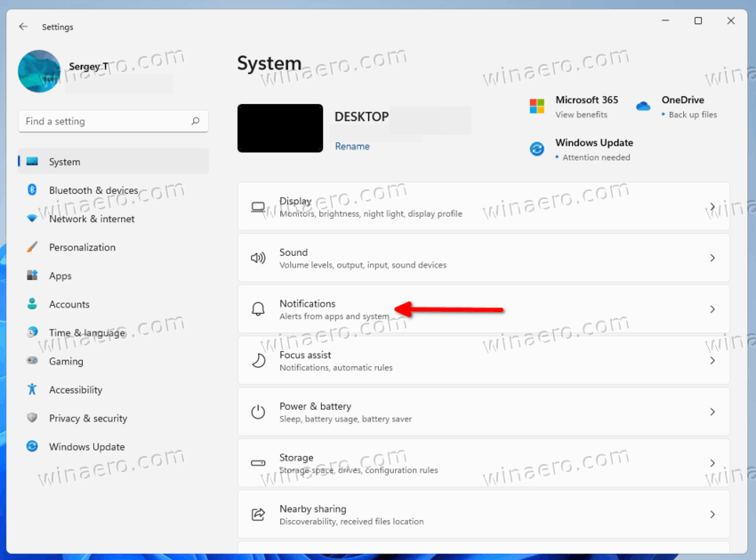This screenshot has width=756, height=560.
Task: Select System in the sidebar
Action: click(114, 162)
